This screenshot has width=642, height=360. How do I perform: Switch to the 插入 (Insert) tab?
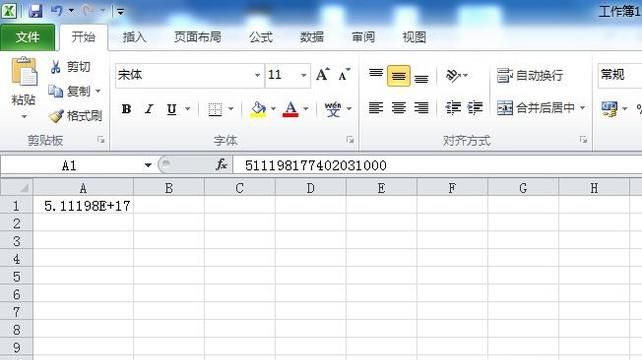click(134, 37)
